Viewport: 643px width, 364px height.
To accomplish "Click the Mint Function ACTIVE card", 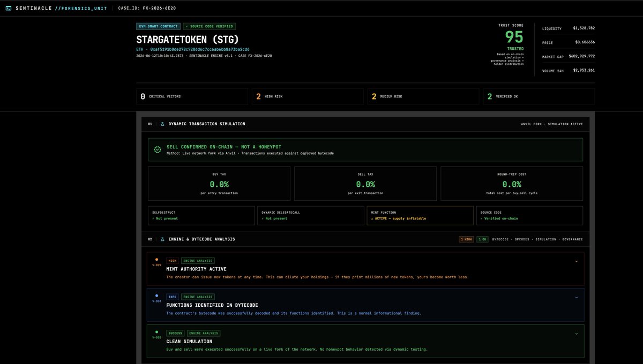I will point(420,215).
